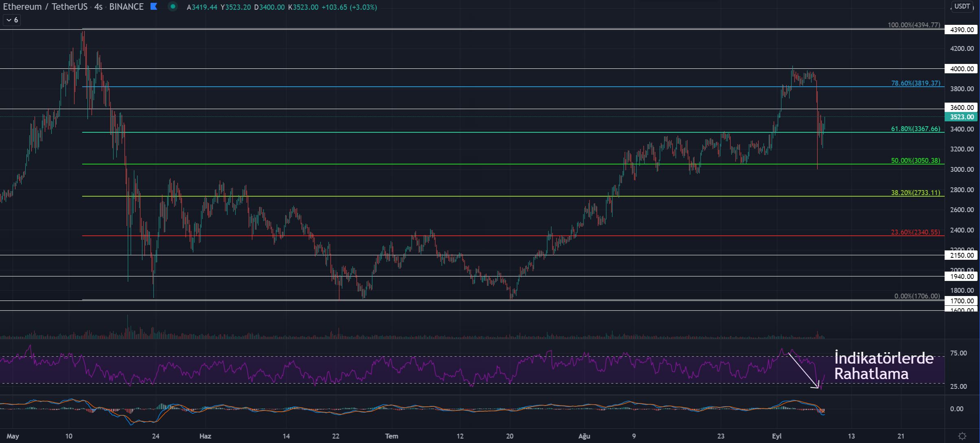Click the Haz month label on time axis

click(205, 436)
